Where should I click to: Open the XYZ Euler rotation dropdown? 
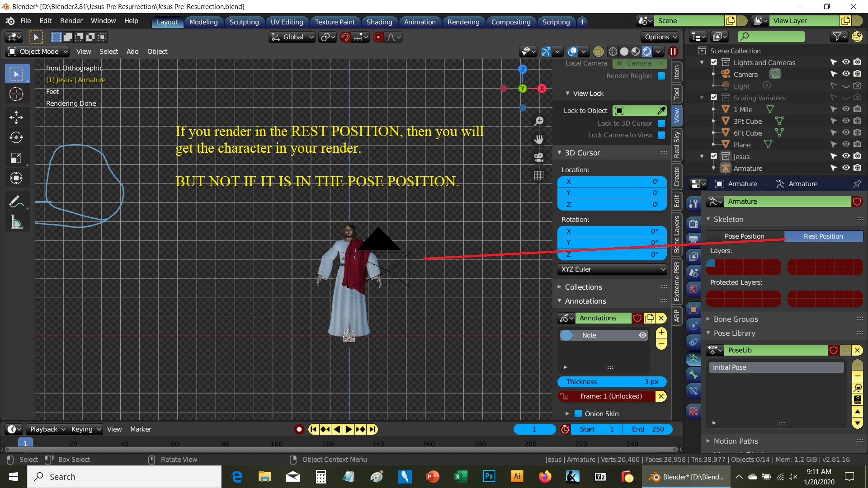612,269
